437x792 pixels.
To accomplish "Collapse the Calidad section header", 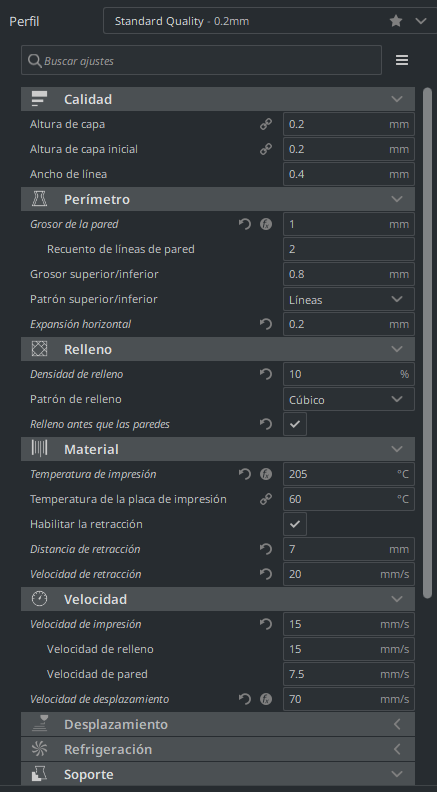I will (218, 99).
